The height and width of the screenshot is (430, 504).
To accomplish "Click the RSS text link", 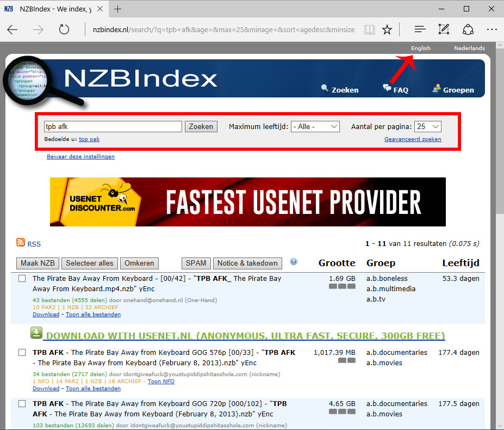I will point(34,244).
